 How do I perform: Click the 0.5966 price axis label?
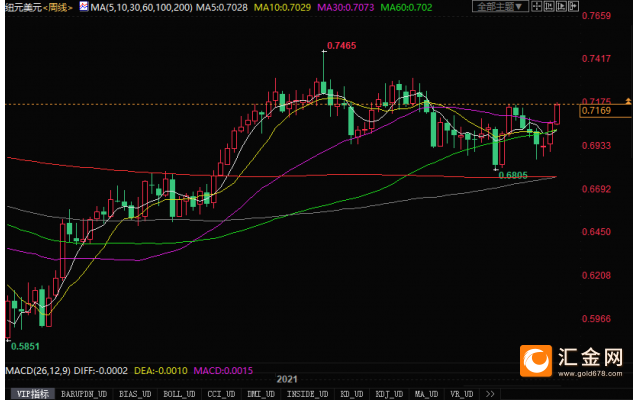coord(596,319)
